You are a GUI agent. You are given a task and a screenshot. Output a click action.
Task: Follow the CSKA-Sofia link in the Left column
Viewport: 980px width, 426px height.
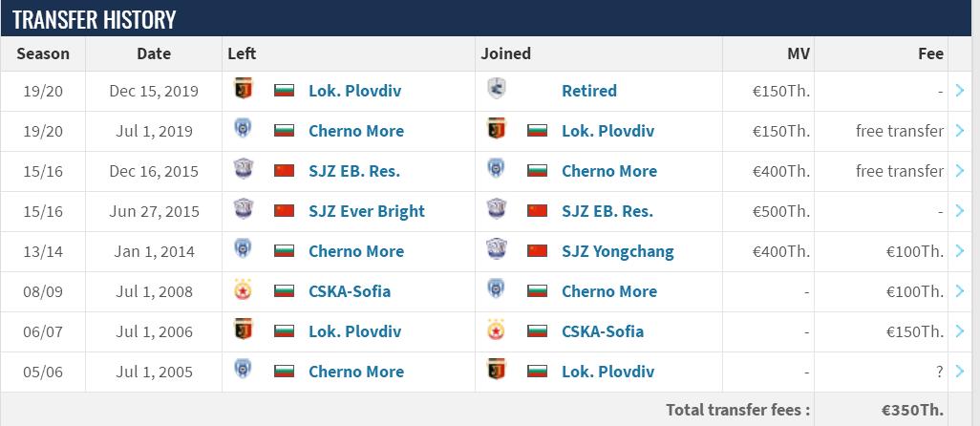coord(349,291)
